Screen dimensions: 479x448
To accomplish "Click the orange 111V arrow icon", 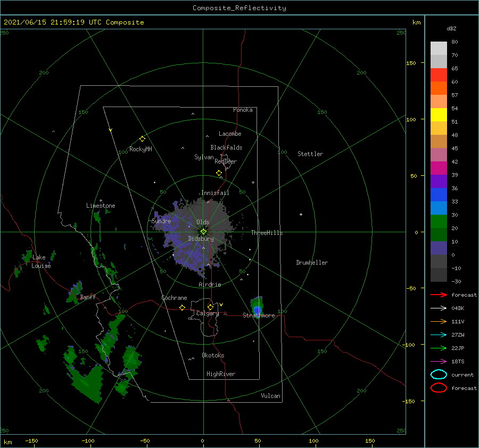I will coord(439,321).
